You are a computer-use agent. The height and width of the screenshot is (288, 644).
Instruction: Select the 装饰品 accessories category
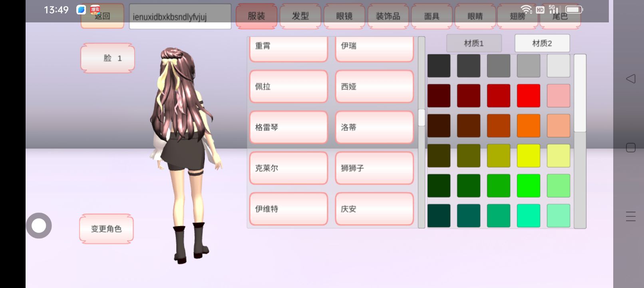pos(388,16)
